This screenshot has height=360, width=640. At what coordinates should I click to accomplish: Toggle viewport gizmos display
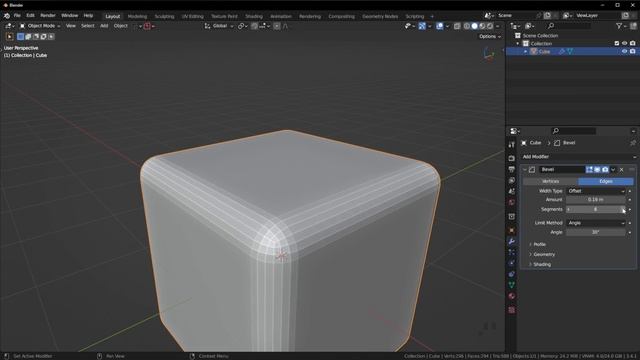point(422,26)
